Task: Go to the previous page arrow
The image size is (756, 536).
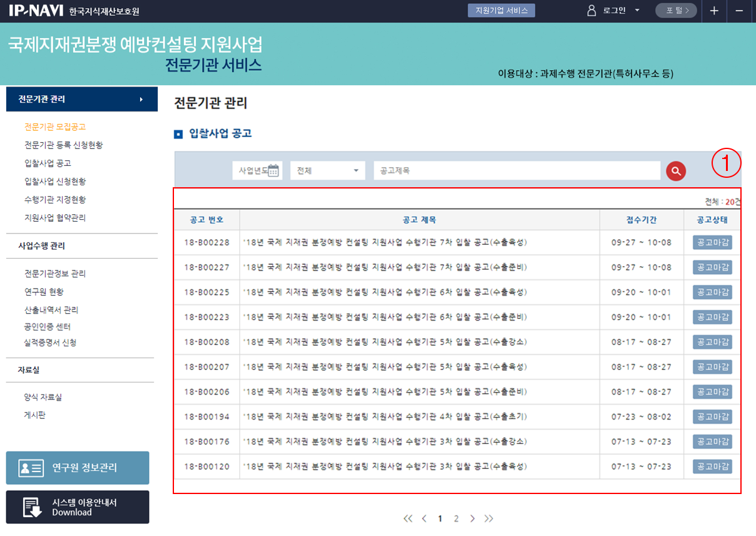Action: 424,518
